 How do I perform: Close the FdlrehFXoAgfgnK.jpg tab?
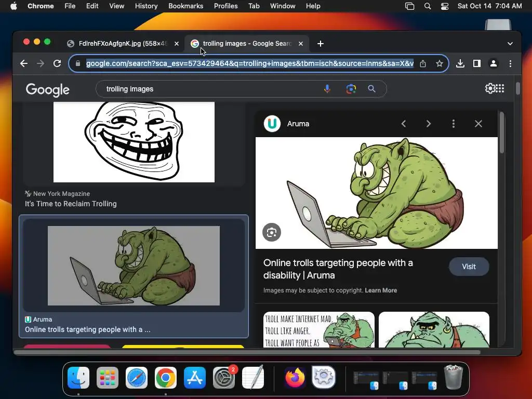pos(177,44)
